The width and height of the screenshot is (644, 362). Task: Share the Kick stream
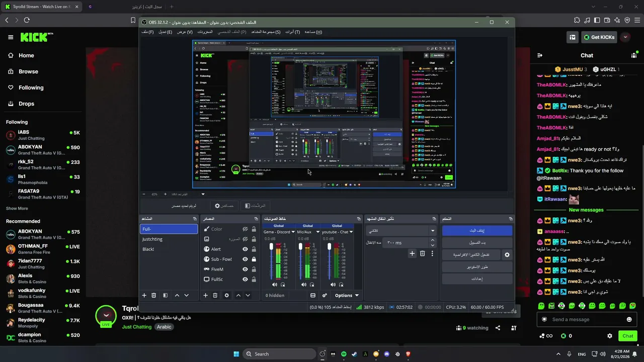coord(498,328)
